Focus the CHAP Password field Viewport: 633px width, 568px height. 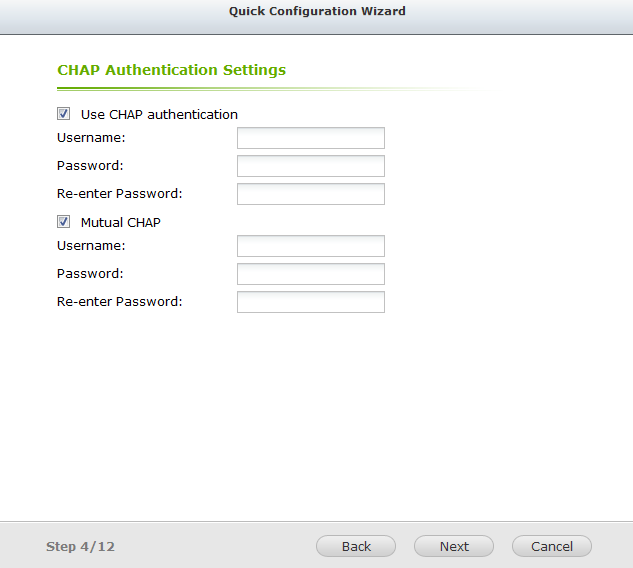(x=311, y=166)
